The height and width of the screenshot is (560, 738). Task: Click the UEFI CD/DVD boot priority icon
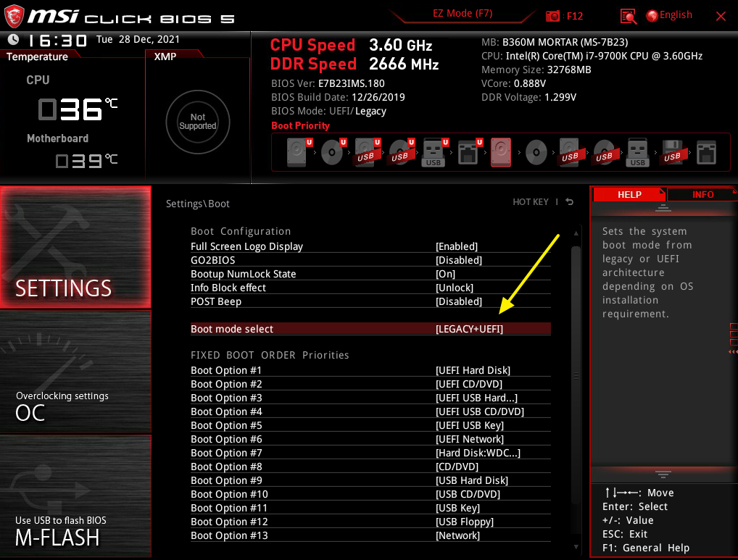pos(333,152)
